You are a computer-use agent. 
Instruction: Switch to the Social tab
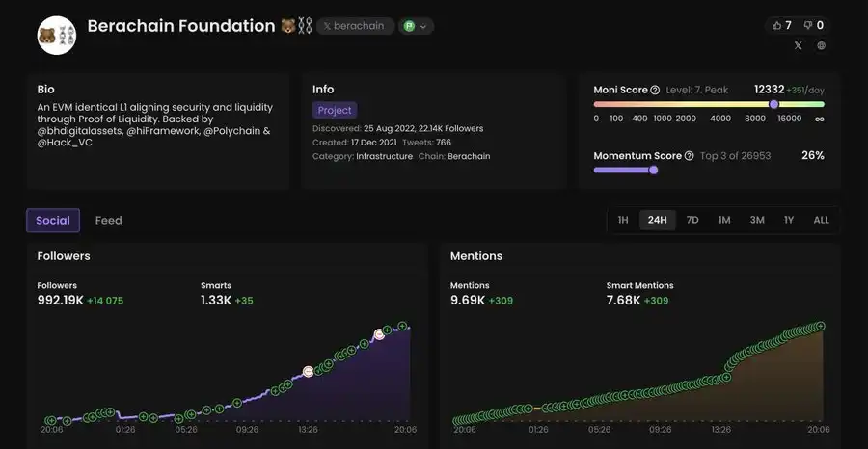tap(53, 221)
